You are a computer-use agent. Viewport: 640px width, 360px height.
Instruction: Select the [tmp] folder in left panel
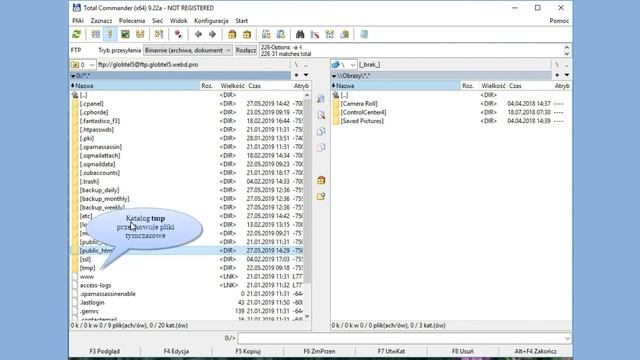(x=87, y=268)
